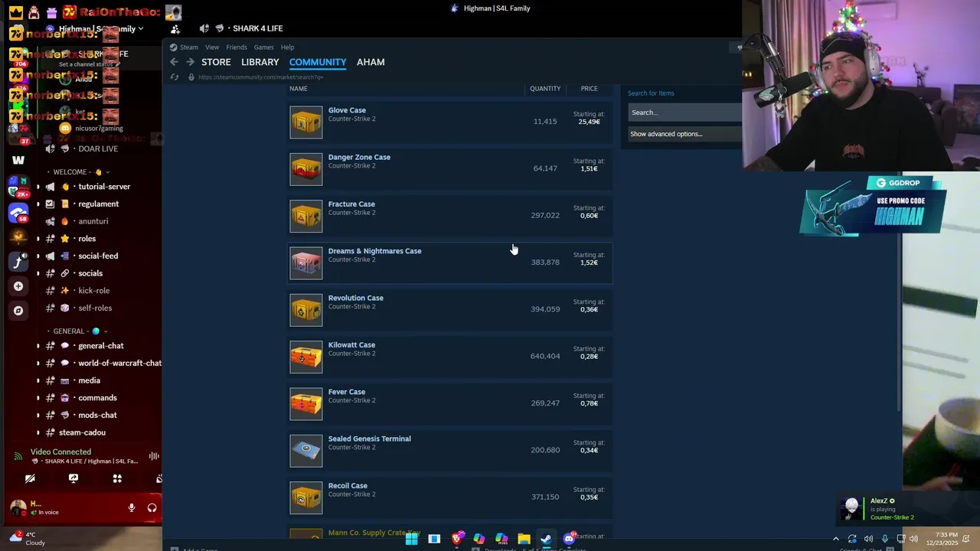
Task: Open Friends menu in Steam
Action: pyautogui.click(x=237, y=47)
